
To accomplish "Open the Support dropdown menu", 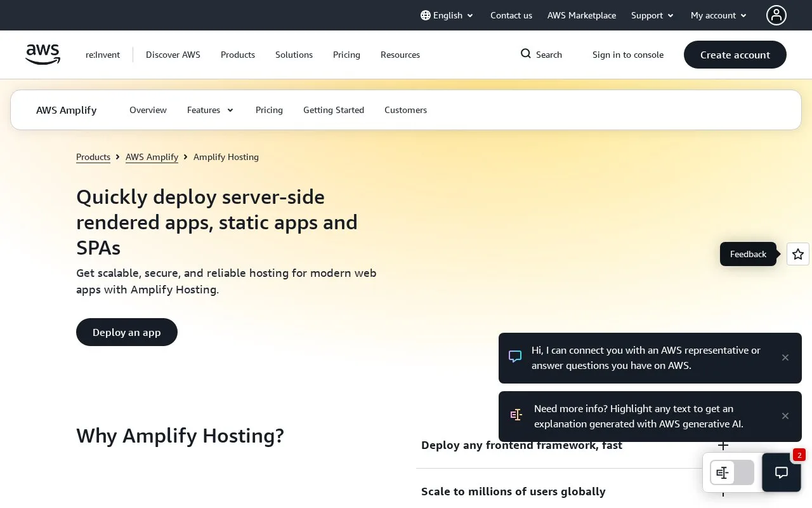I will (652, 15).
